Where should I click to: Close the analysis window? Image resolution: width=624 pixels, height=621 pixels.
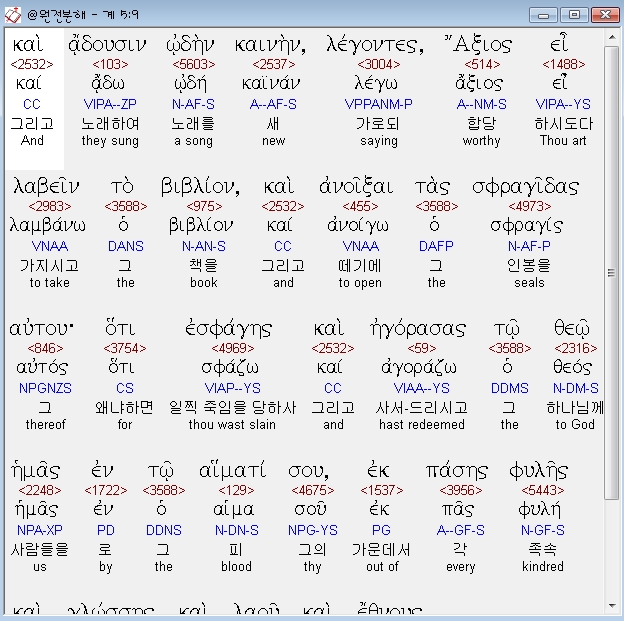(x=605, y=15)
